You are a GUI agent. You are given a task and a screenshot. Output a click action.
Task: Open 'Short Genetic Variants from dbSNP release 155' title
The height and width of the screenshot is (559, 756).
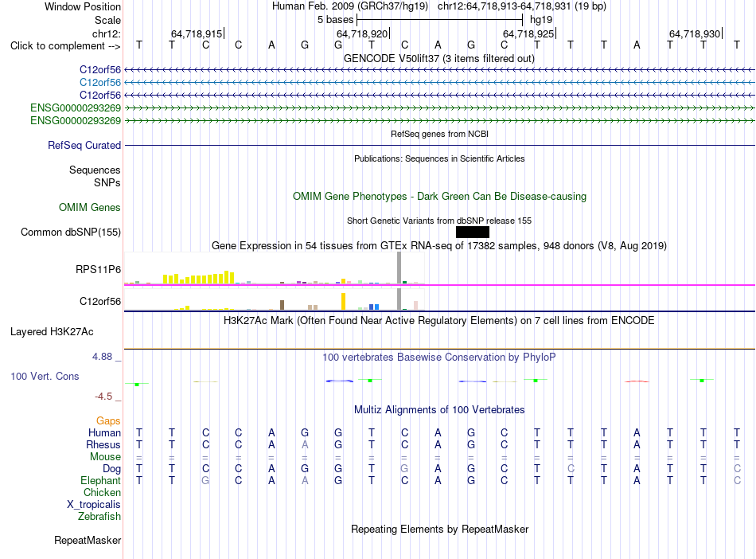(x=439, y=221)
